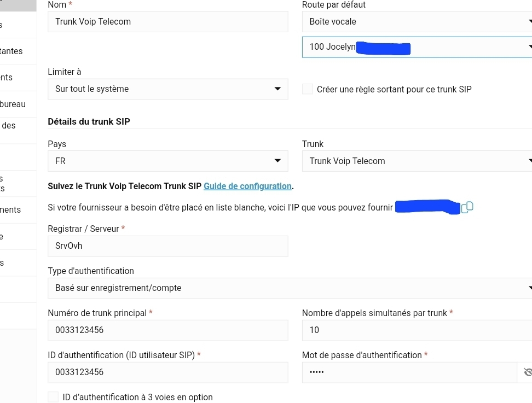Focus the Mot de passe d'authentification field

(x=408, y=372)
